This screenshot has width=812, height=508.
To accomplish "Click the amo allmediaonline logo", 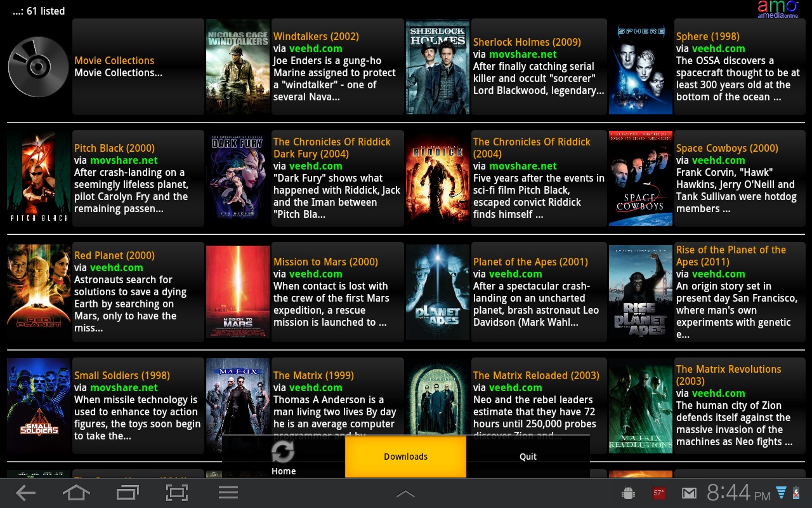I will tap(778, 8).
